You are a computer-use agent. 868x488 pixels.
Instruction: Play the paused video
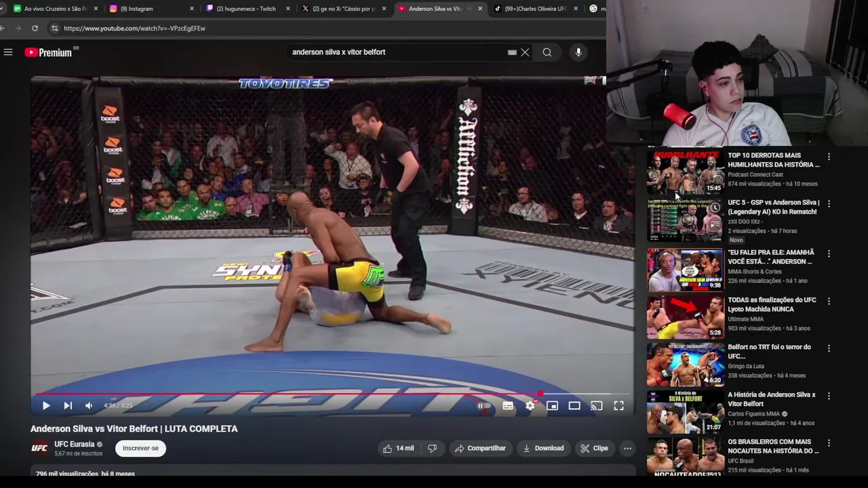tap(46, 405)
